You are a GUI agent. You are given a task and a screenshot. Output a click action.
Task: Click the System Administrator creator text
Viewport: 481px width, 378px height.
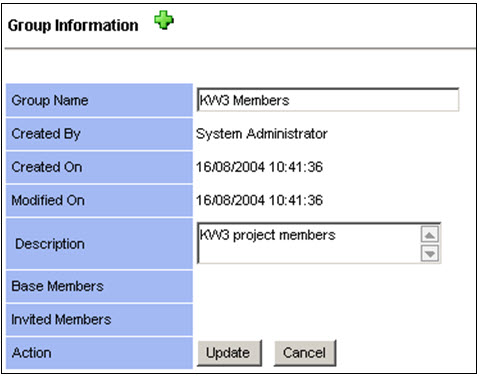(262, 134)
